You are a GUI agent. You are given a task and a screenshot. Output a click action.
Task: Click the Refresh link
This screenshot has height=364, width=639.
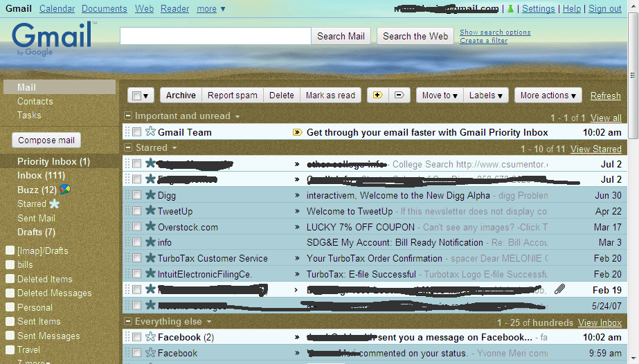pyautogui.click(x=605, y=96)
